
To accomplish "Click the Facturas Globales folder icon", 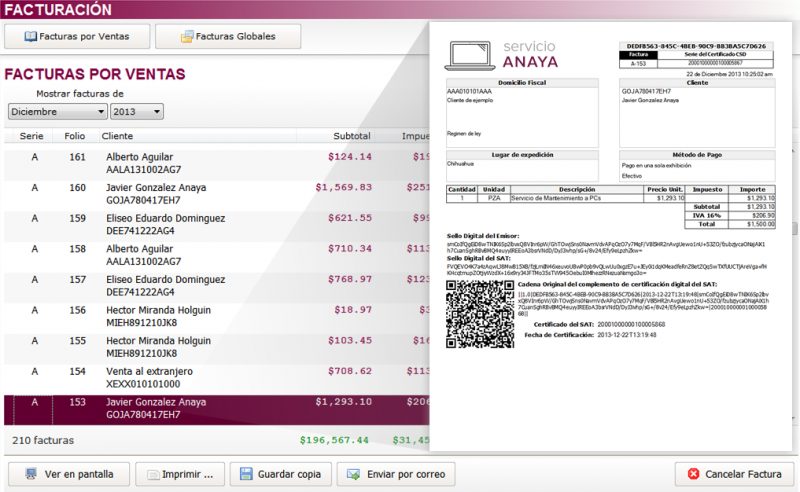I will click(186, 37).
